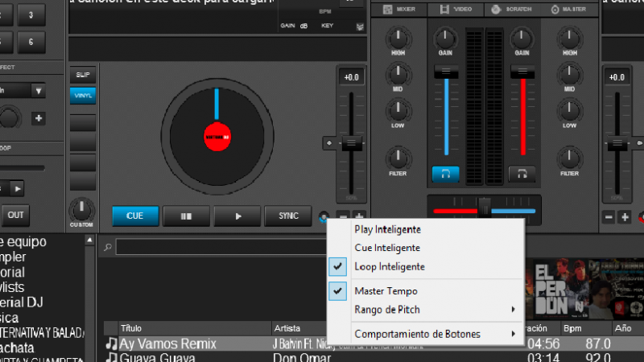Adjust left HIGH EQ knob
This screenshot has width=644, height=362.
pos(398,39)
